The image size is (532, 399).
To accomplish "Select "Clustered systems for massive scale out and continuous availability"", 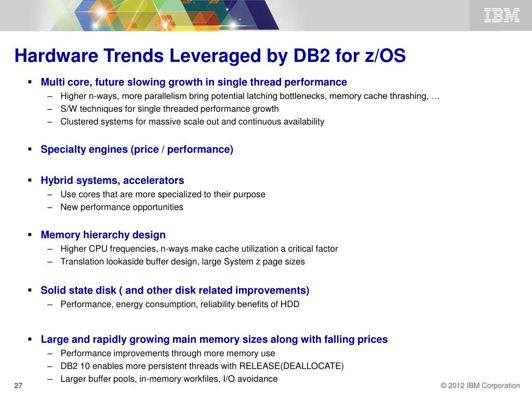I will coord(192,122).
